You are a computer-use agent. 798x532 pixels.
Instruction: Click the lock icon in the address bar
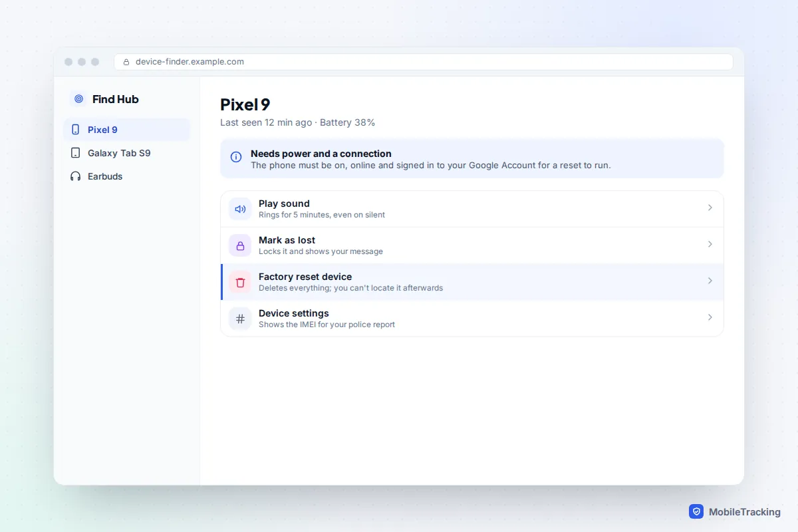click(126, 62)
